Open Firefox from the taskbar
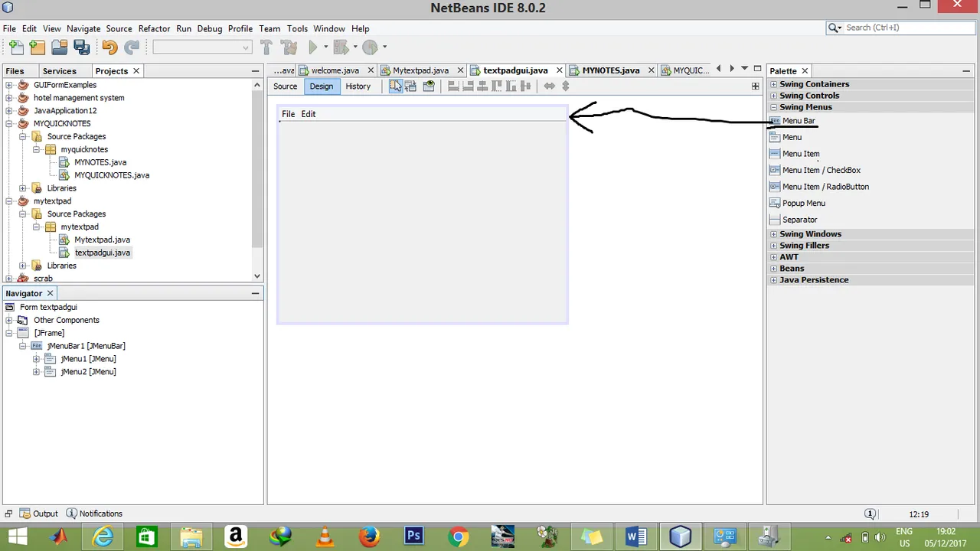 369,536
